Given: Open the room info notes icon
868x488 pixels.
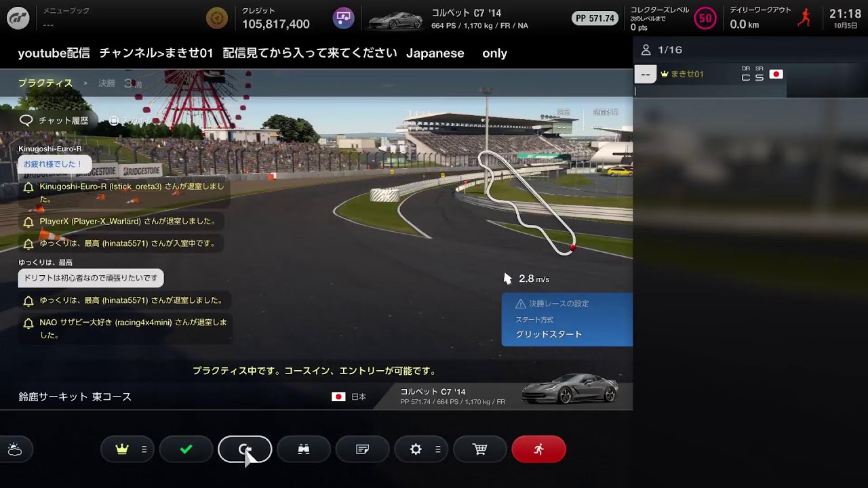Looking at the screenshot, I should 363,449.
